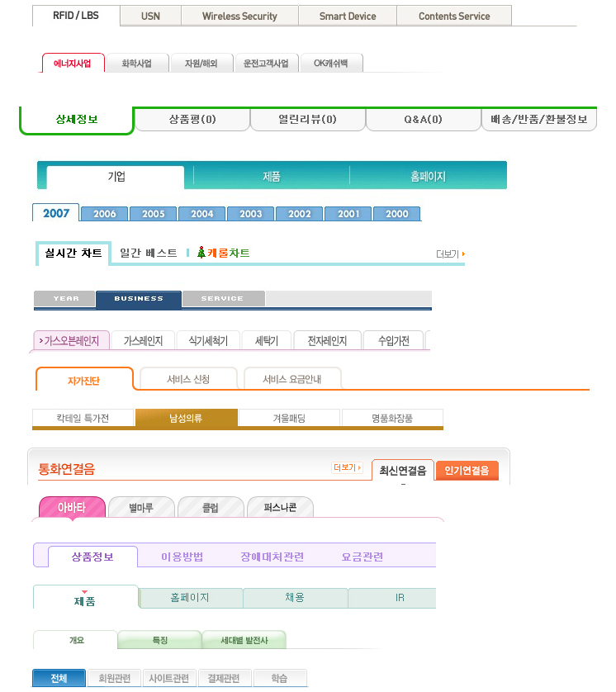This screenshot has height=692, width=616.
Task: Select the 결제관련 tab
Action: 224,679
